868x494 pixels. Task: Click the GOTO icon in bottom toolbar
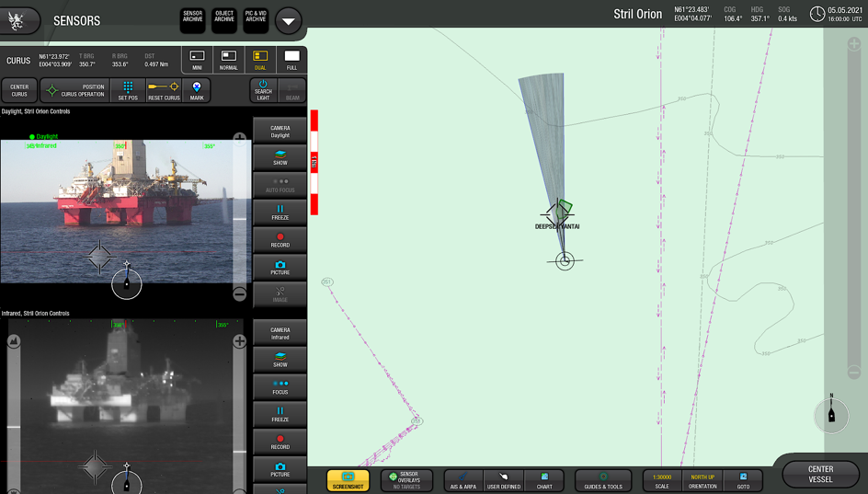tap(743, 480)
